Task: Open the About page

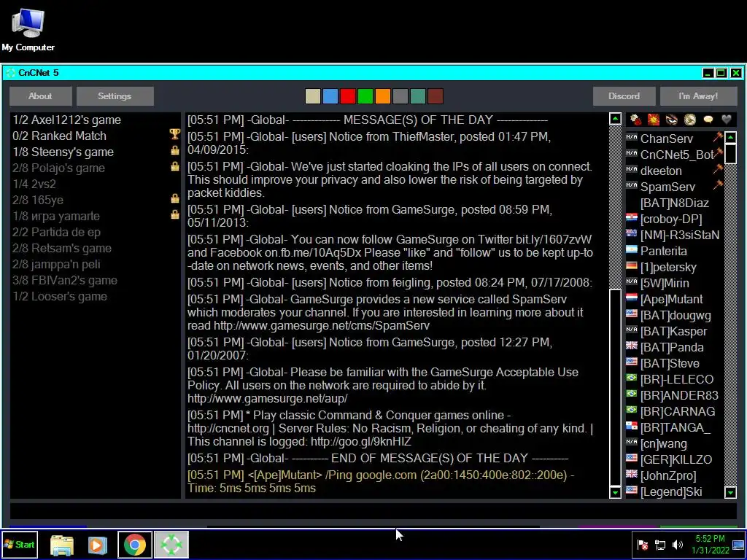Action: point(41,96)
